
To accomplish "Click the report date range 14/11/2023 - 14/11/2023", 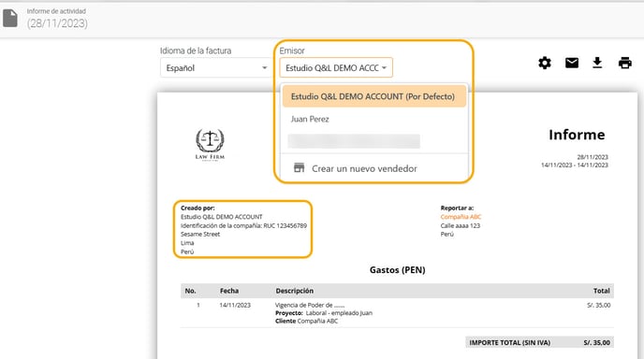I will tap(574, 165).
